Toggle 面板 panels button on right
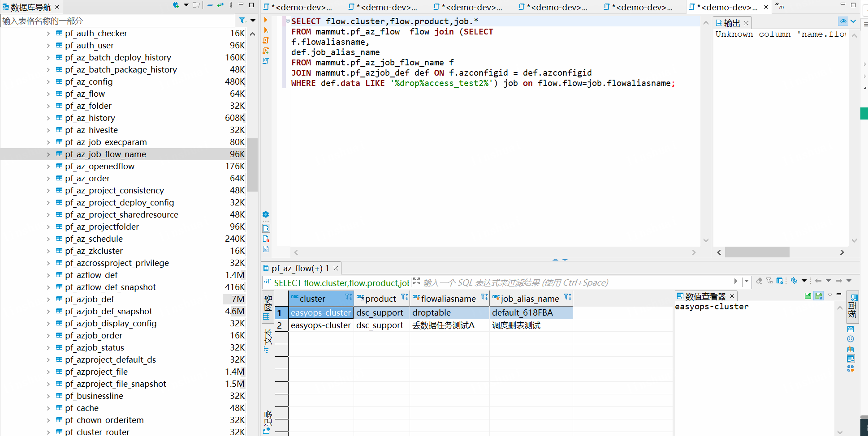The image size is (868, 436). click(852, 307)
